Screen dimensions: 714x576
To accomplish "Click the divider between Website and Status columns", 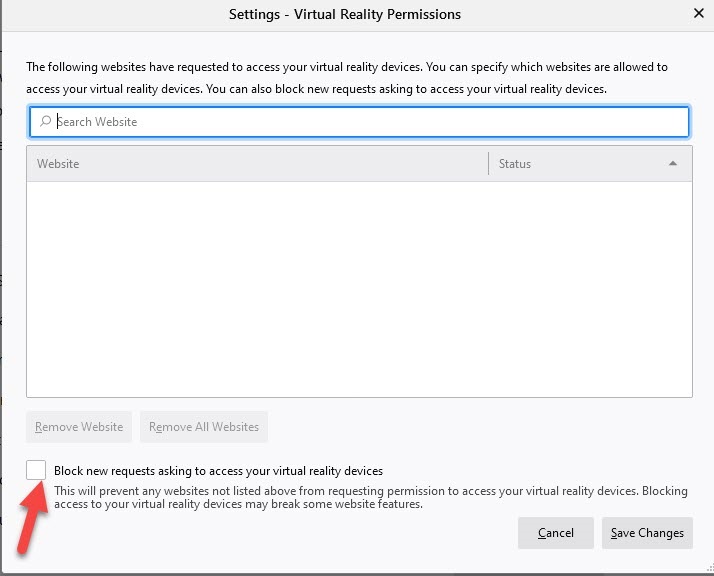I will (x=488, y=164).
